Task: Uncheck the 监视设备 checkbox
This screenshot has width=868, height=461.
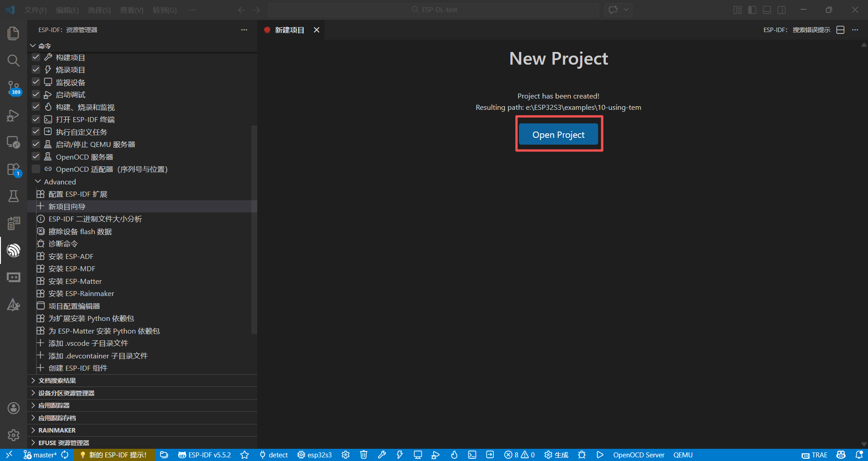Action: [36, 82]
